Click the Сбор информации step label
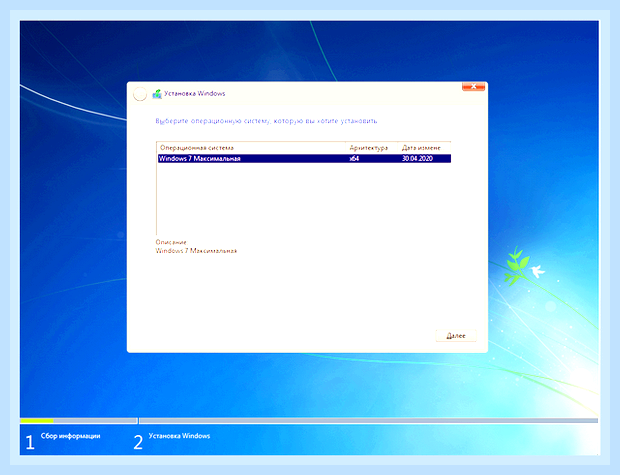Screen dimensions: 620x475 [x=70, y=436]
